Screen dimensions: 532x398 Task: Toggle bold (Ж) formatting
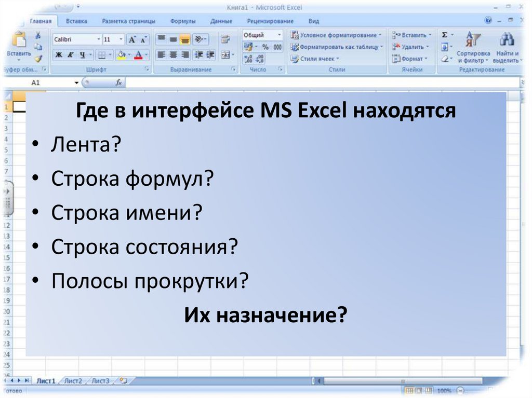(x=59, y=54)
